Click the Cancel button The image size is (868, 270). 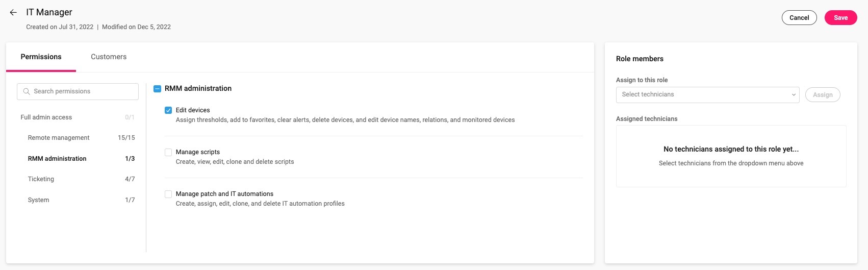click(x=799, y=18)
